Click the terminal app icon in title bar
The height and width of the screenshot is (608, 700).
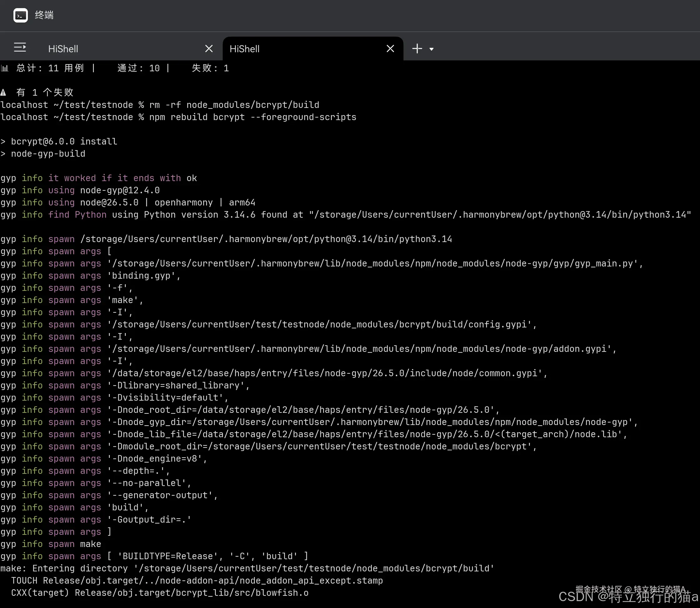pyautogui.click(x=20, y=15)
